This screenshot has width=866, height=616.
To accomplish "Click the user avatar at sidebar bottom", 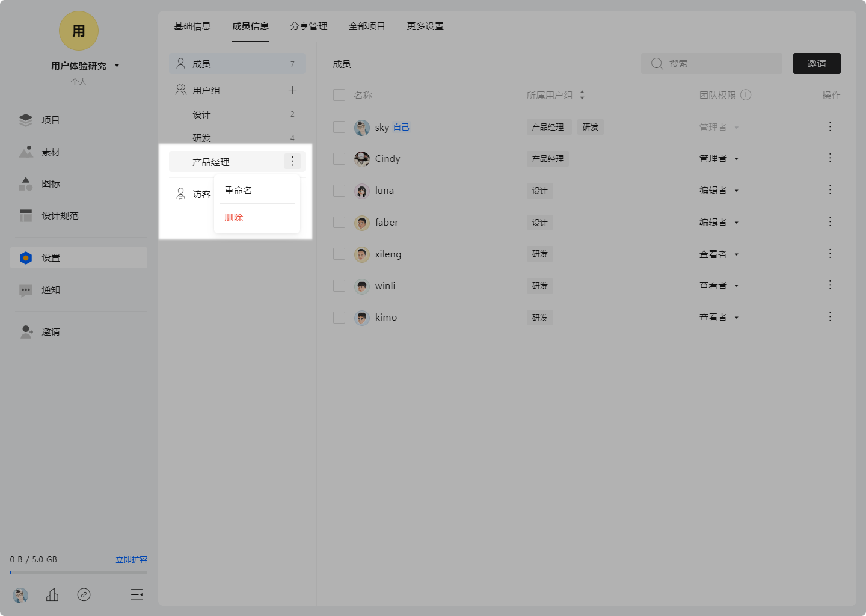I will point(20,595).
